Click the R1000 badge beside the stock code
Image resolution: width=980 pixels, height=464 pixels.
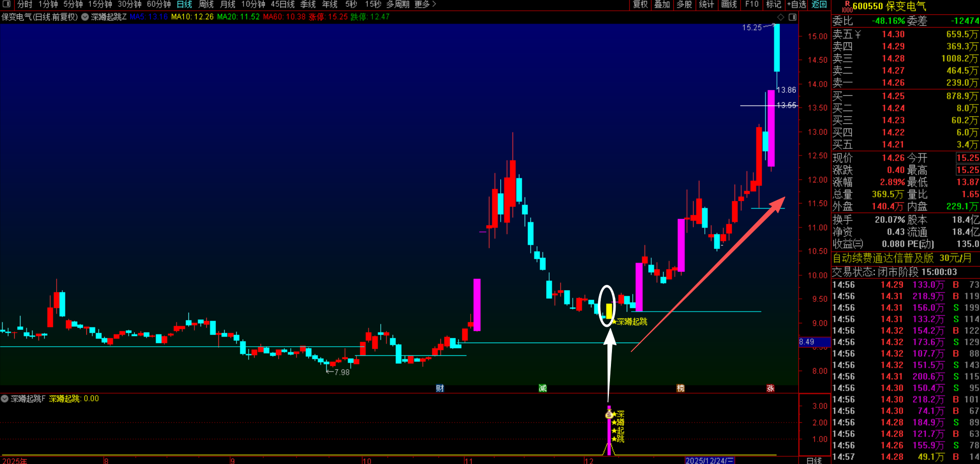[x=847, y=7]
